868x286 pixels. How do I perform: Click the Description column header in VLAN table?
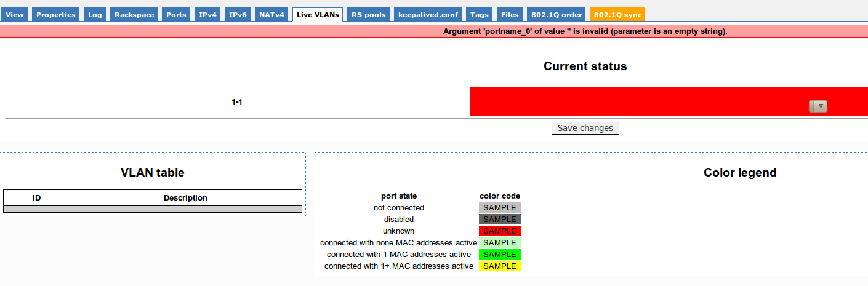click(x=185, y=198)
